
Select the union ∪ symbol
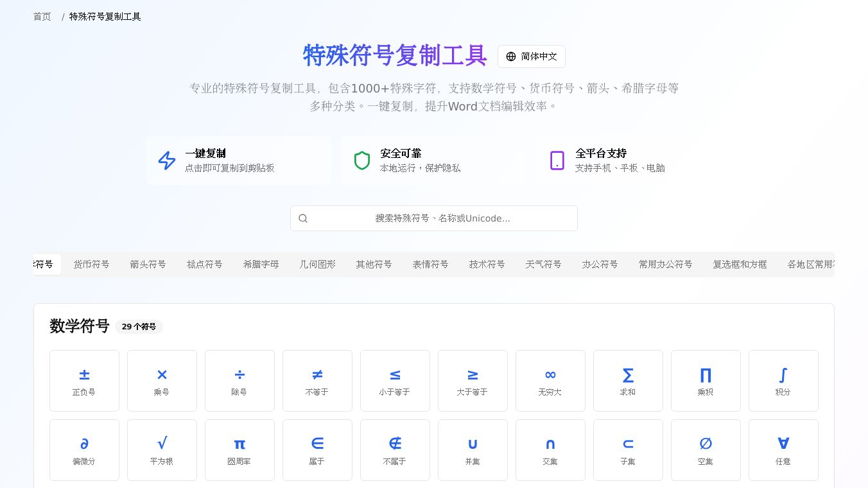click(x=473, y=450)
